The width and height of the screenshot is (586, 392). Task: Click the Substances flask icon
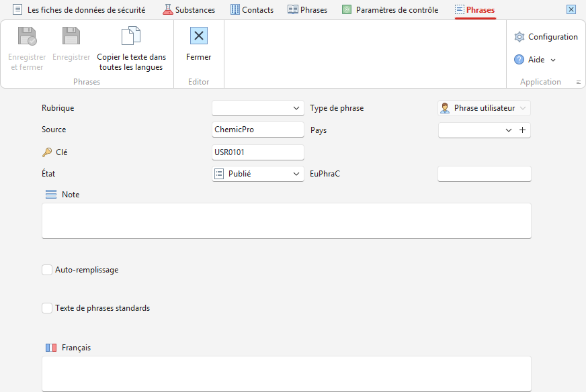pyautogui.click(x=168, y=9)
